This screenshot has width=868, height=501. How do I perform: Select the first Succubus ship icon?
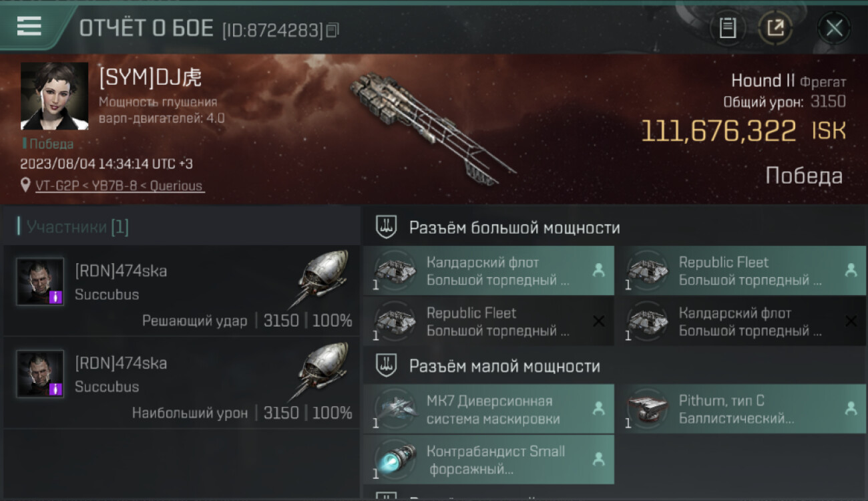pyautogui.click(x=323, y=277)
